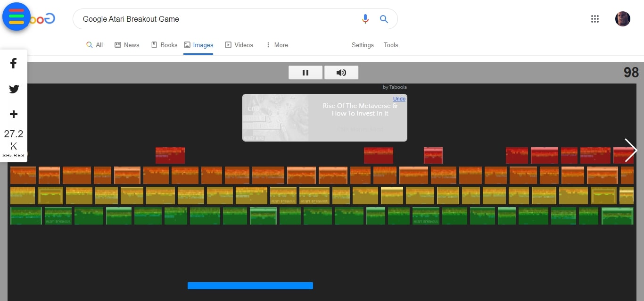Viewport: 644px width, 301px height.
Task: Open your Google profile avatar
Action: (x=622, y=19)
